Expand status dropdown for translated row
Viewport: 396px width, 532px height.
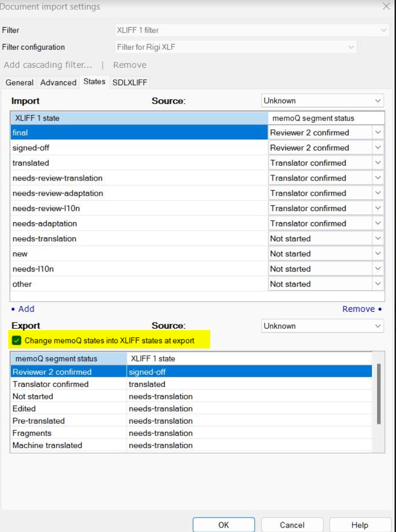coord(378,163)
